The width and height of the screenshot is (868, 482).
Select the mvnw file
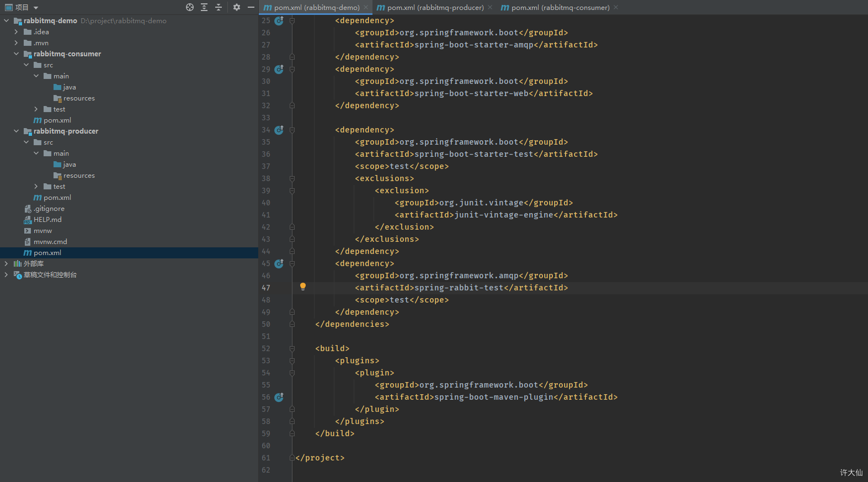(x=38, y=230)
